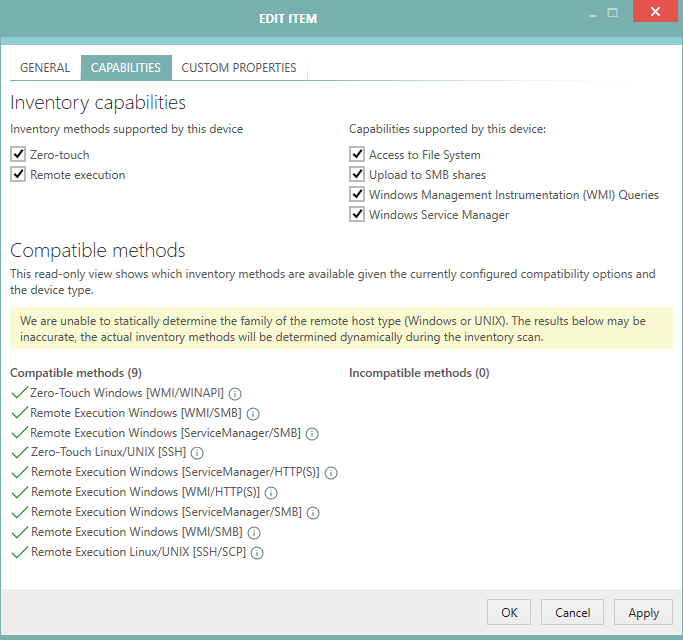The height and width of the screenshot is (640, 683).
Task: Toggle Windows Service Manager checkbox
Action: tap(357, 215)
